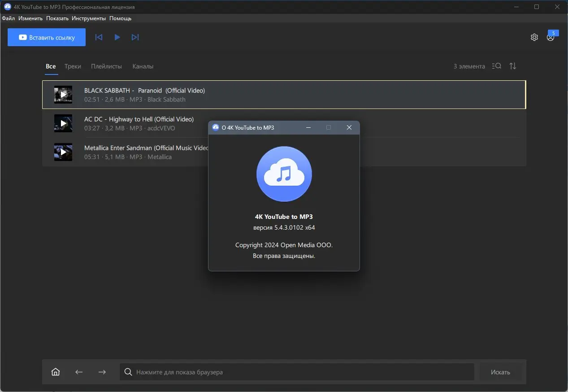Click the browser forward arrow
Image resolution: width=568 pixels, height=392 pixels.
(102, 372)
